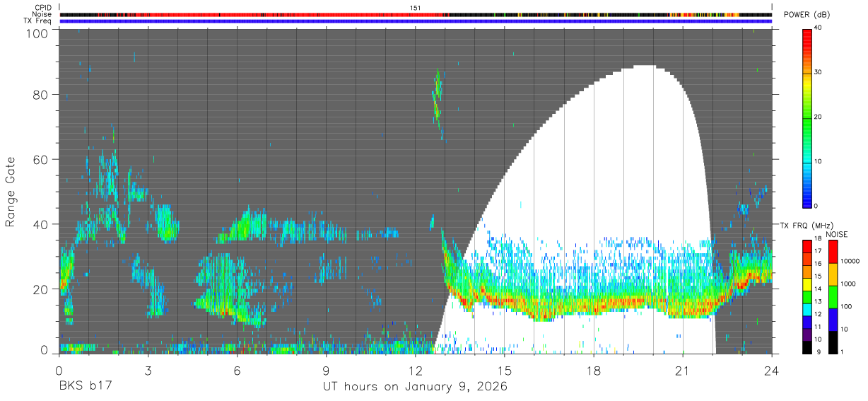Screen dimensions: 868x401
Task: Click the BKS b17 radar label
Action: tap(84, 387)
